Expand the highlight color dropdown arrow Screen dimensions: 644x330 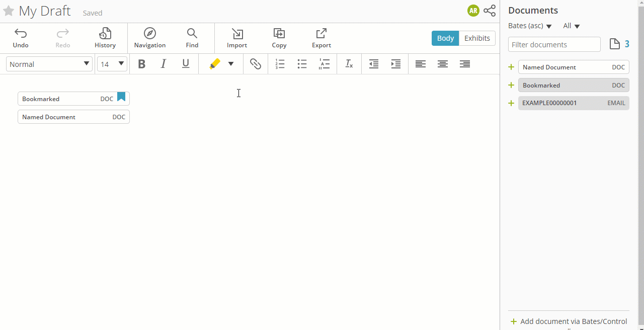231,64
